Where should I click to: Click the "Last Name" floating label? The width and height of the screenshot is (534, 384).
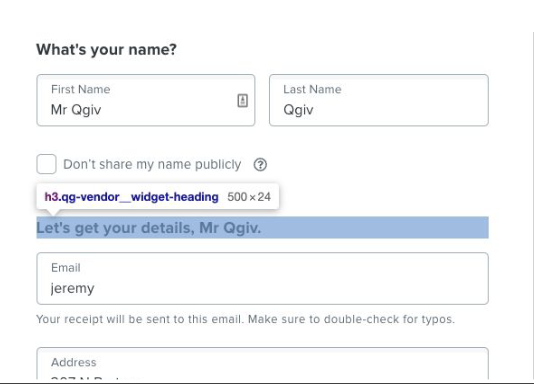[312, 89]
